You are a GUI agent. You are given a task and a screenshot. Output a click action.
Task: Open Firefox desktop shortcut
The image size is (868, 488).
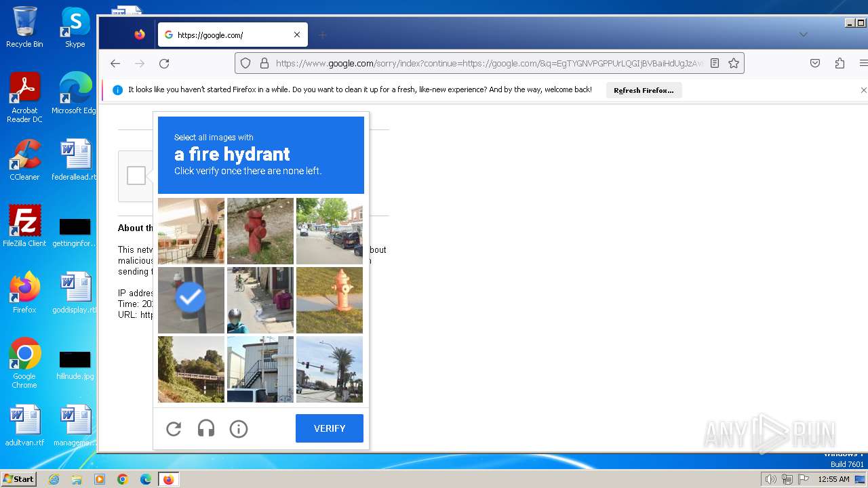(24, 292)
